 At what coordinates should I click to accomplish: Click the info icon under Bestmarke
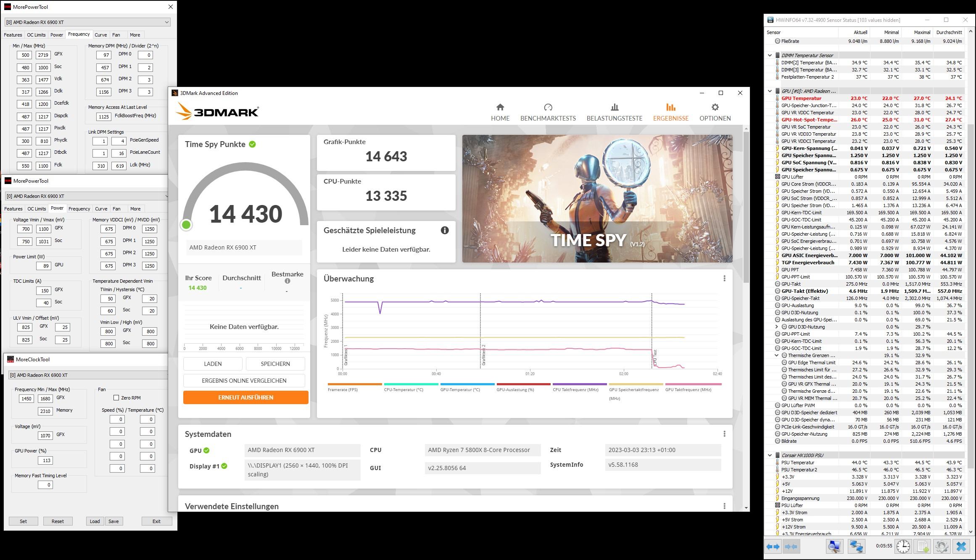coord(288,281)
